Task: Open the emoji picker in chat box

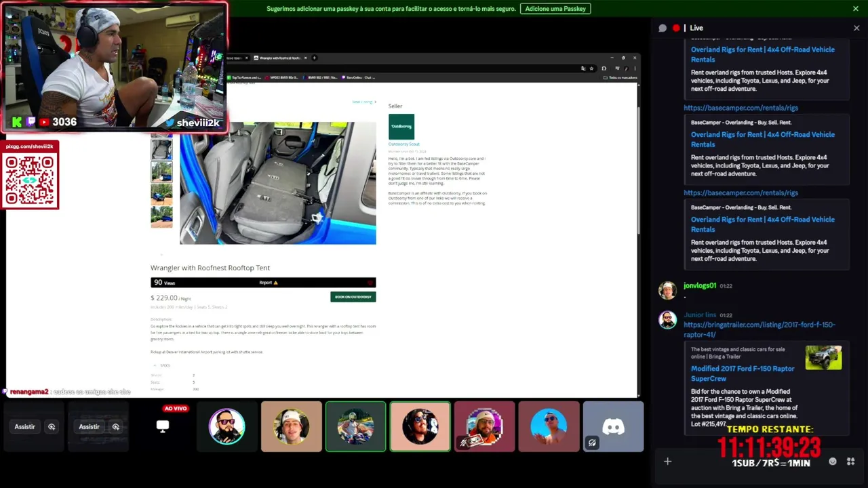Action: pyautogui.click(x=833, y=462)
